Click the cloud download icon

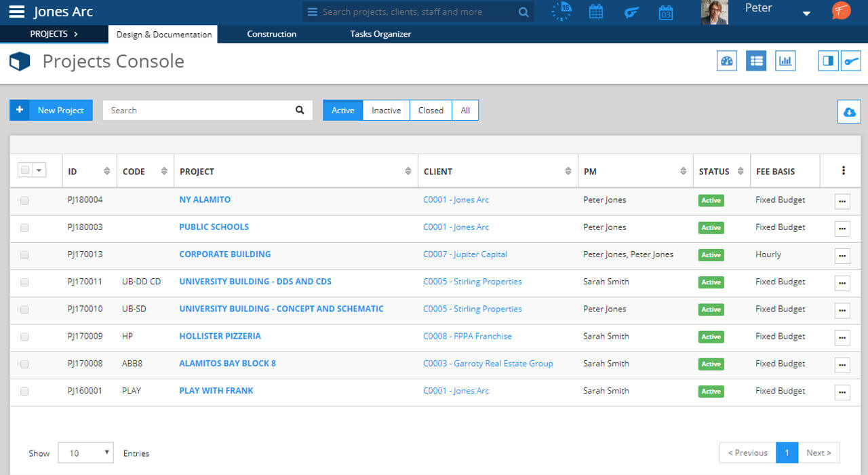(849, 112)
